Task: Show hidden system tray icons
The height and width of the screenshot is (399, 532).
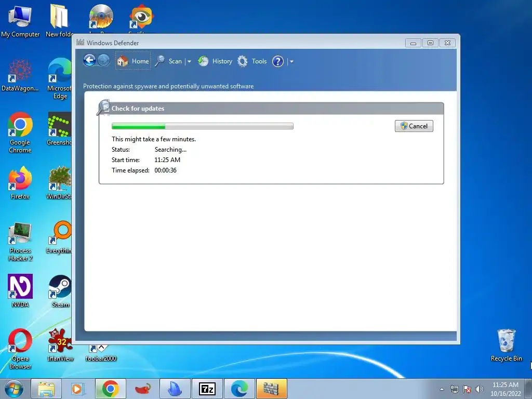Action: point(442,389)
